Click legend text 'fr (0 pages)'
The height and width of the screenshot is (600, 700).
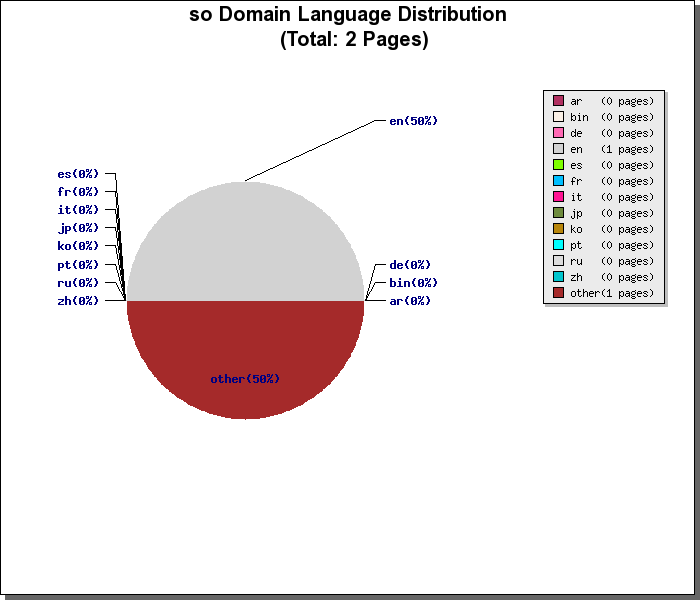[x=612, y=181]
